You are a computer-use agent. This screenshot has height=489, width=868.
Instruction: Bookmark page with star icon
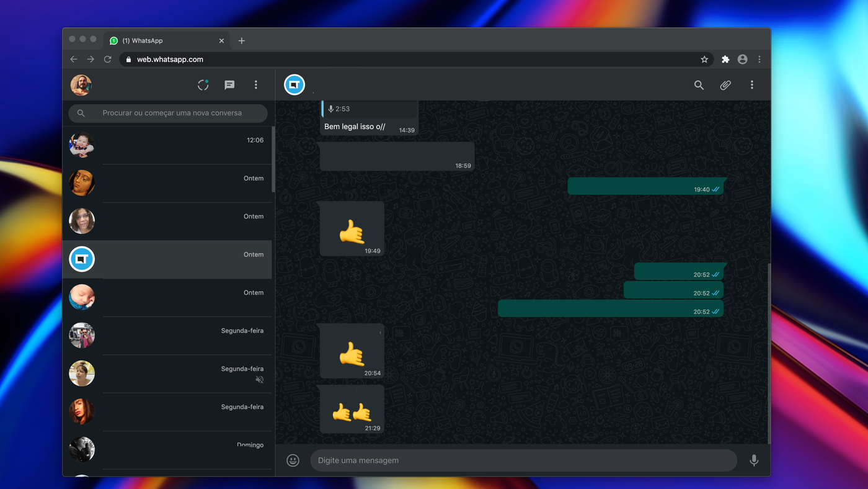[x=704, y=60]
